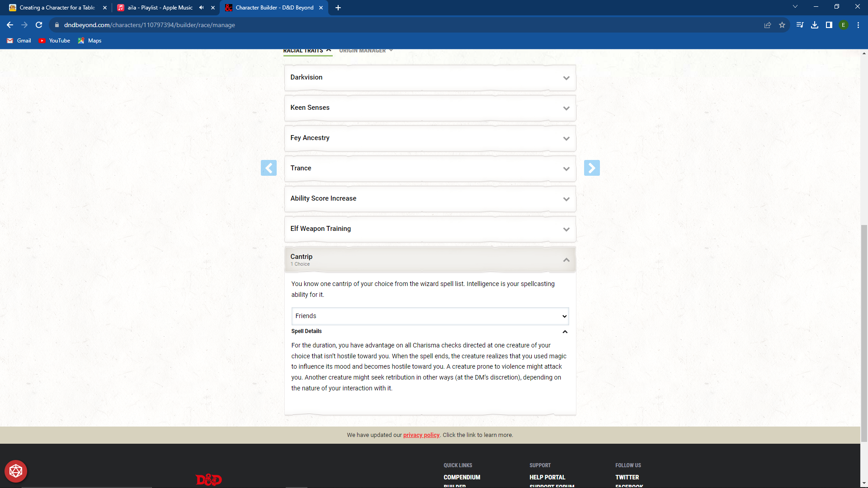
Task: Collapse the Spell Details section
Action: click(x=565, y=331)
